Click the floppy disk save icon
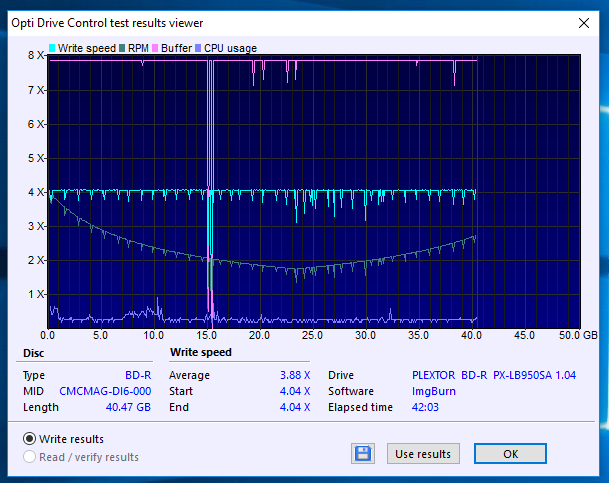609x483 pixels. [363, 453]
